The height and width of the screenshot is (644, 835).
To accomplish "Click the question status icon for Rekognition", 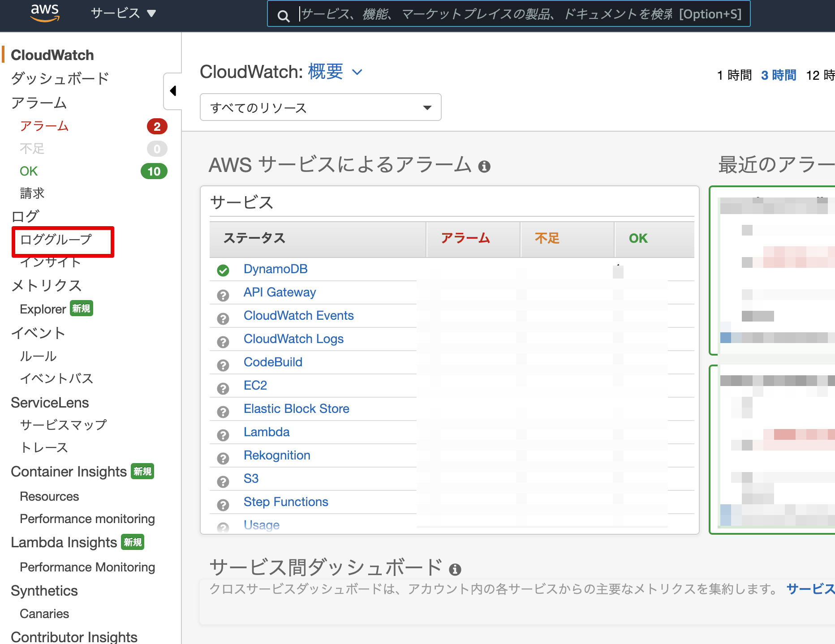I will click(223, 458).
